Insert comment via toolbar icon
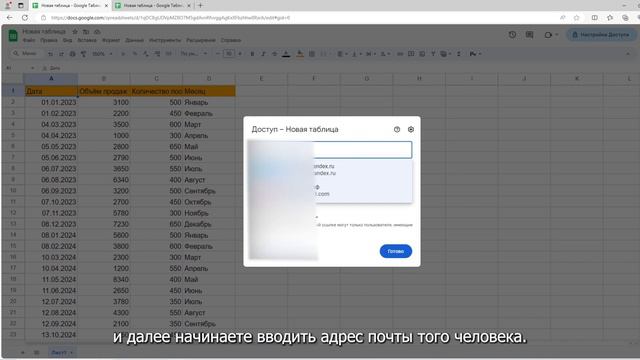640x360 pixels. coord(411,54)
